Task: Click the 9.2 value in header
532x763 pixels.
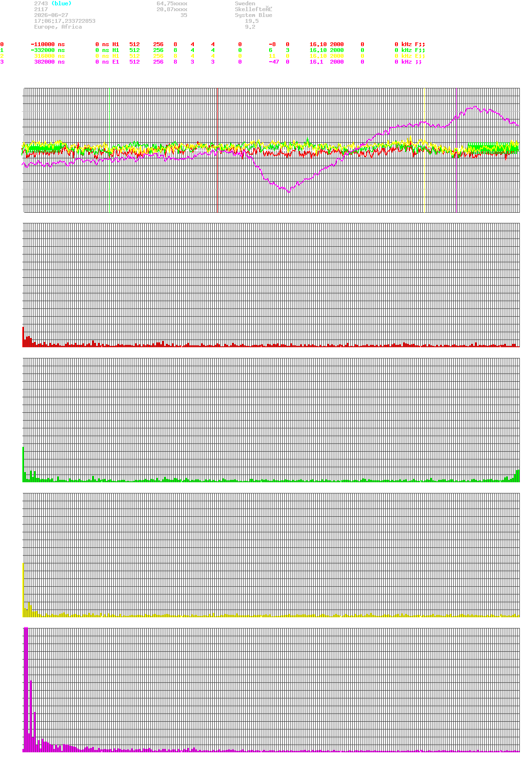Action: coord(250,27)
